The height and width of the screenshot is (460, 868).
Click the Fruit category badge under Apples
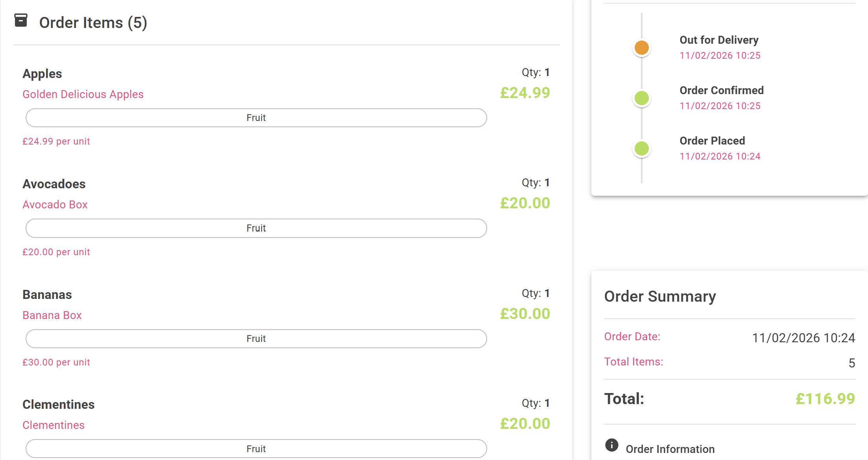pyautogui.click(x=256, y=117)
